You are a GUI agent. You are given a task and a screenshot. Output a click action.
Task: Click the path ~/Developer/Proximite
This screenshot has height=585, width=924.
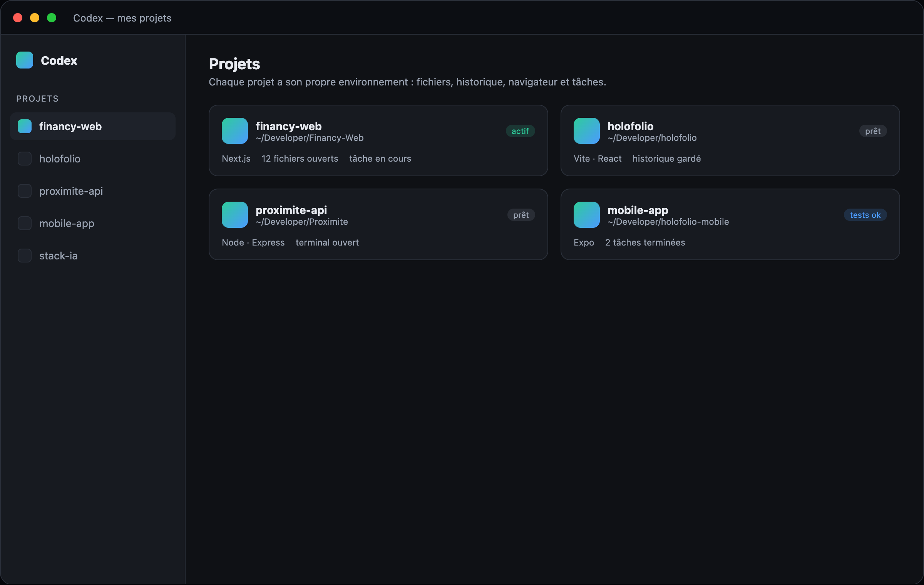tap(302, 222)
